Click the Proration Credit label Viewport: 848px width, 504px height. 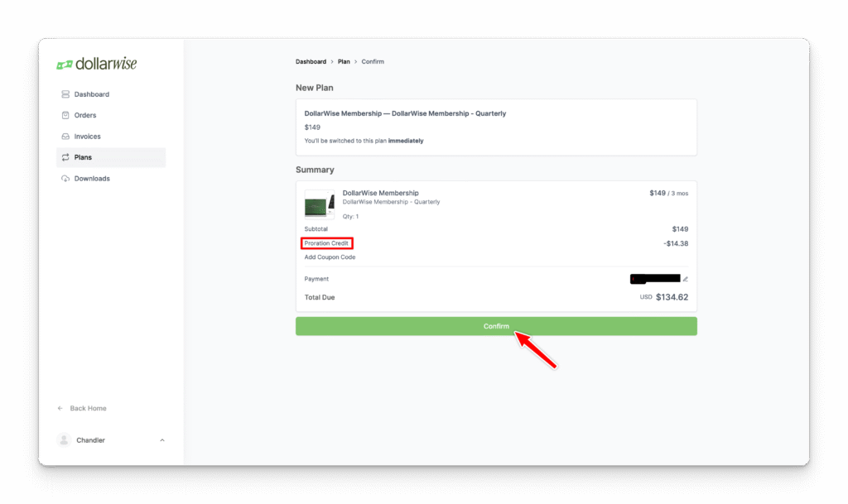[x=326, y=243]
